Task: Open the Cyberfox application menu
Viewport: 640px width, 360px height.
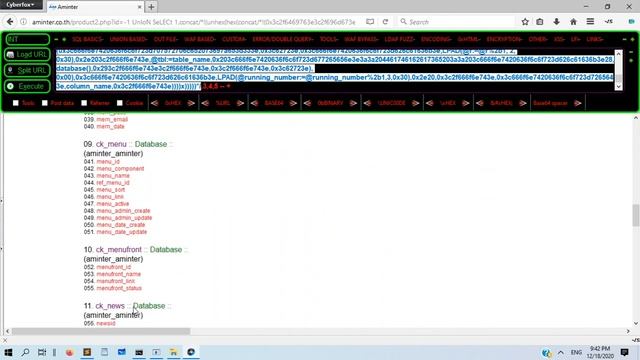Action: (x=21, y=4)
